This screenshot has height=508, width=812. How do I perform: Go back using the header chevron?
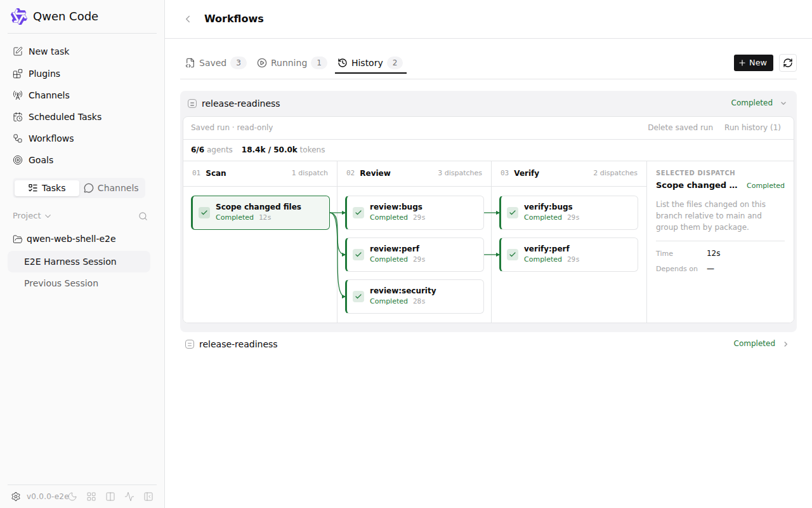[188, 19]
